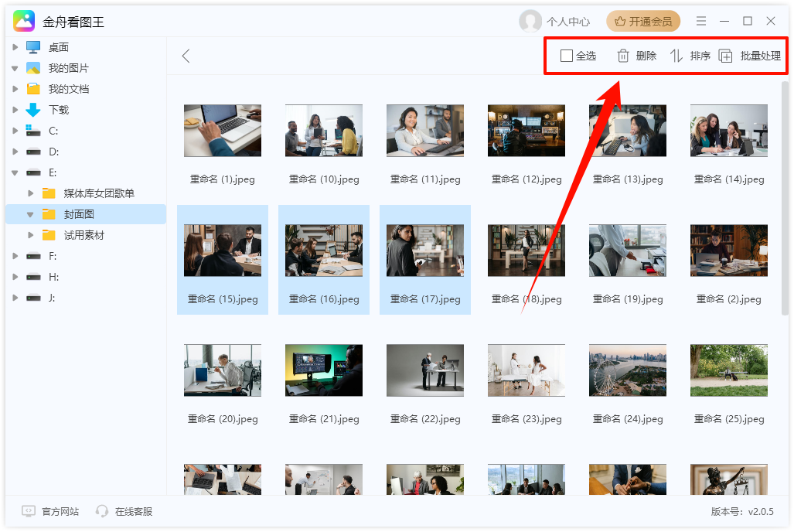
Task: Expand the 桌面 tree node
Action: 15,47
